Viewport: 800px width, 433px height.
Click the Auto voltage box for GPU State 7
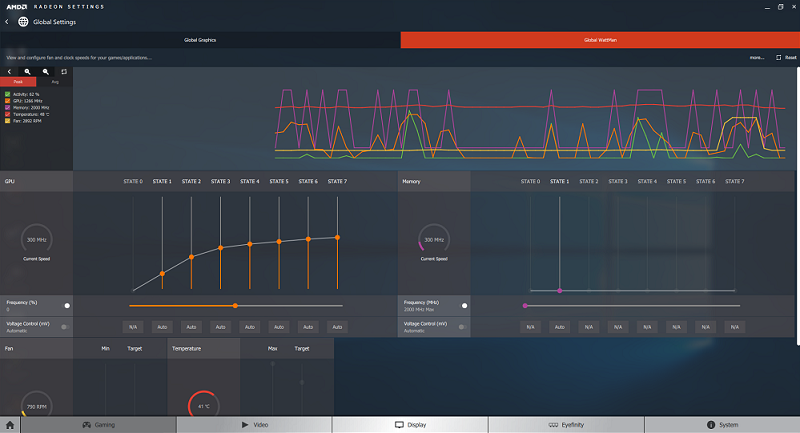click(337, 327)
